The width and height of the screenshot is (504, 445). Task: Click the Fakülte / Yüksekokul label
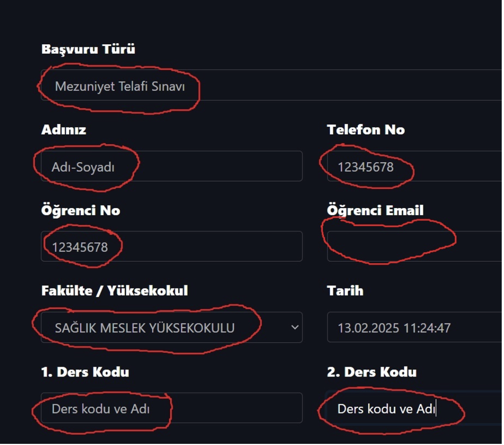click(114, 291)
